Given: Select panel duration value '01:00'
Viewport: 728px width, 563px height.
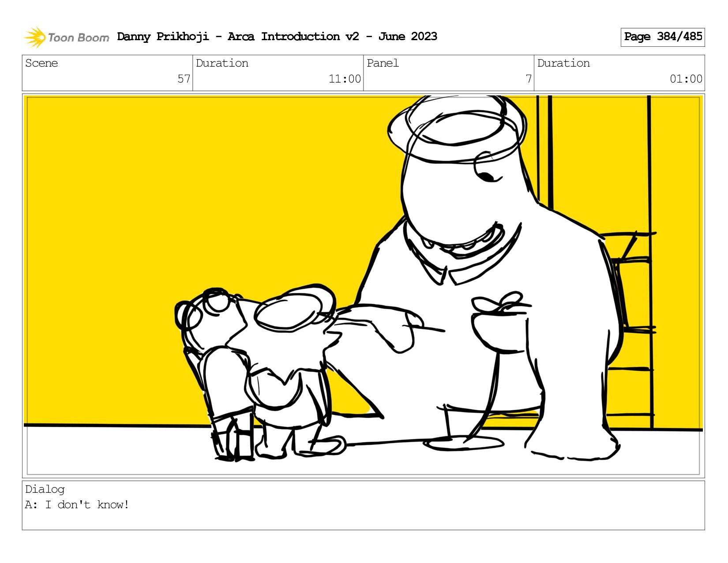Looking at the screenshot, I should coord(686,79).
